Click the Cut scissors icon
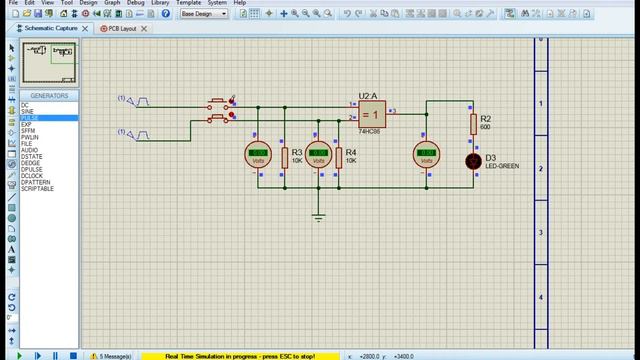Screen dimensions: 640x360 coord(373,13)
